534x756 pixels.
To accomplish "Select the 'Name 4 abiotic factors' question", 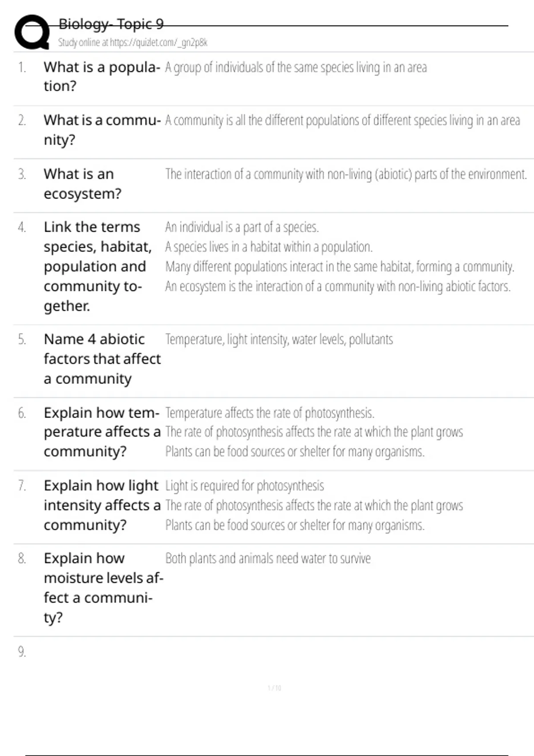I will click(x=102, y=359).
